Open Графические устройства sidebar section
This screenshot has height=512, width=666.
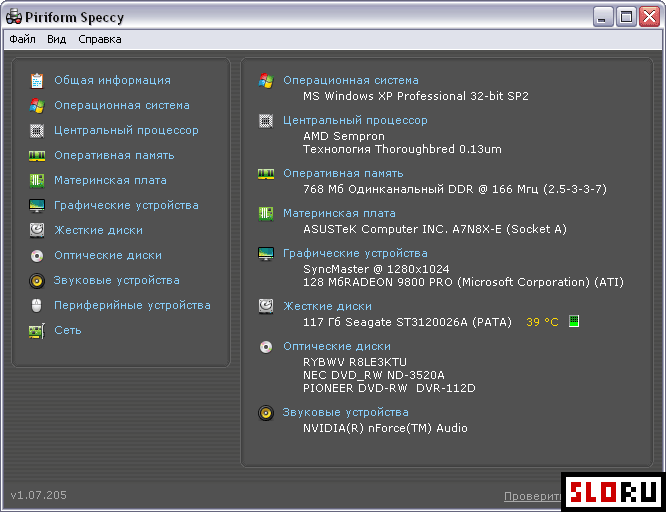[x=127, y=206]
